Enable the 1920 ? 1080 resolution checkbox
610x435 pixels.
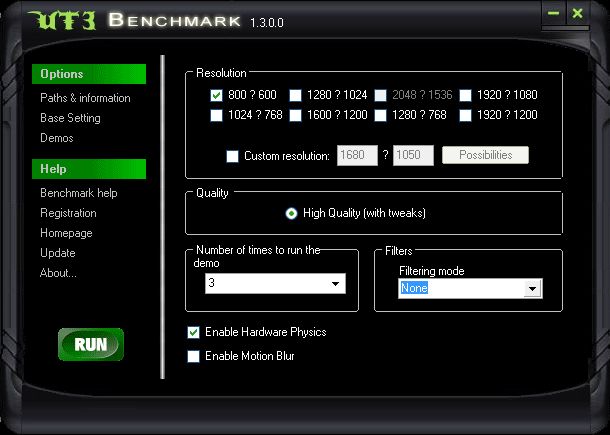(466, 96)
